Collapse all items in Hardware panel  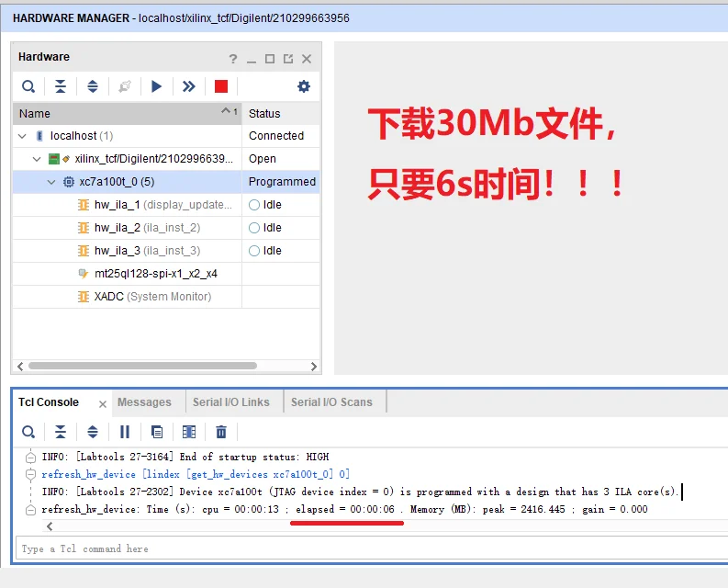pyautogui.click(x=61, y=86)
